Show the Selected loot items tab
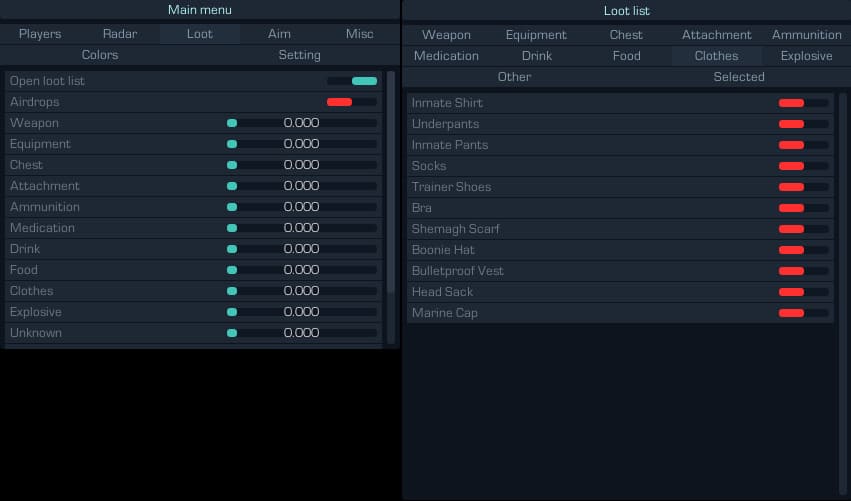This screenshot has height=501, width=851. [739, 77]
